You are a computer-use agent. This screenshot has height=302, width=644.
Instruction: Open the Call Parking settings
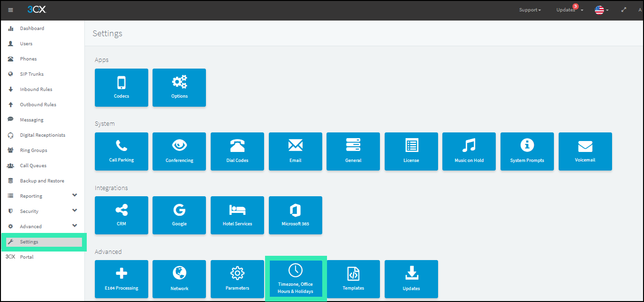(121, 151)
